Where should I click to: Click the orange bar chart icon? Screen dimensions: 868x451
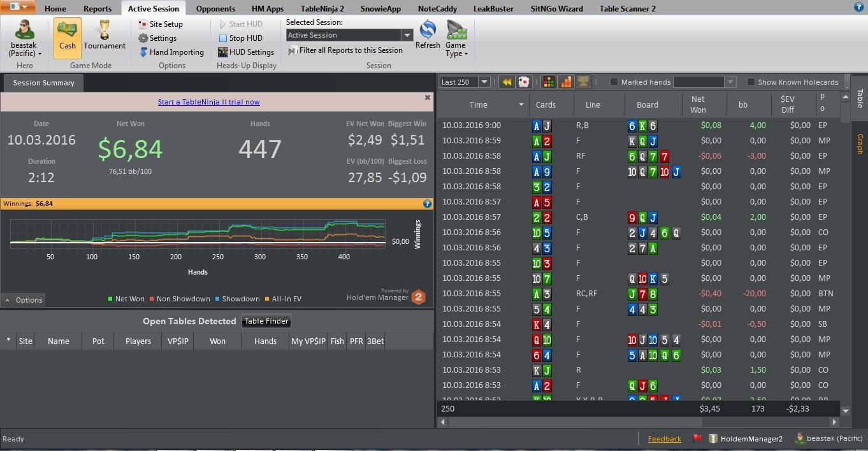[x=566, y=82]
